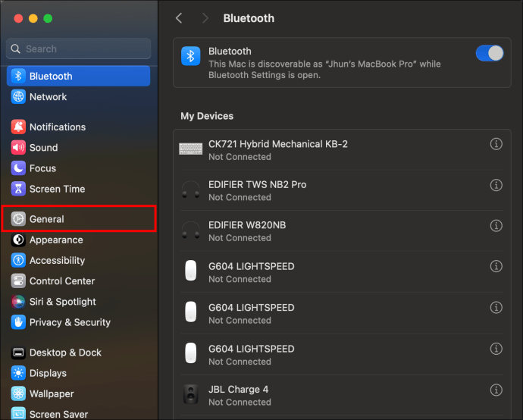Viewport: 523px width, 420px height.
Task: Navigate back with the left chevron
Action: [x=179, y=17]
